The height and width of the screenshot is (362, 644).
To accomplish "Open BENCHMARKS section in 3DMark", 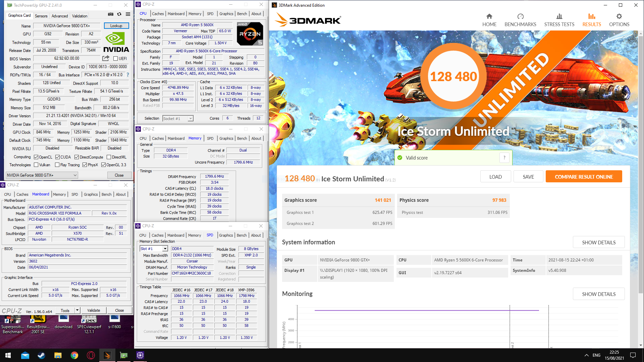I will tap(520, 20).
